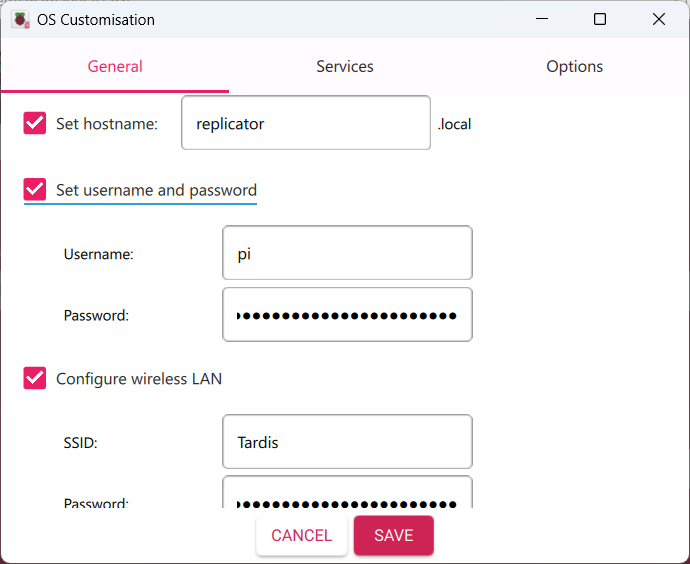Uncheck the Set hostname checkbox
The height and width of the screenshot is (564, 690).
[x=35, y=123]
